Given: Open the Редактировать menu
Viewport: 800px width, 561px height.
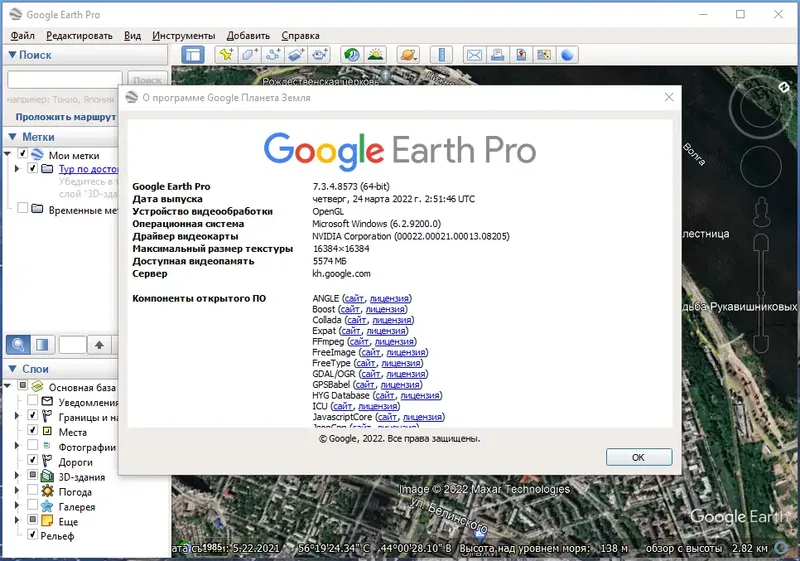Looking at the screenshot, I should pos(79,36).
